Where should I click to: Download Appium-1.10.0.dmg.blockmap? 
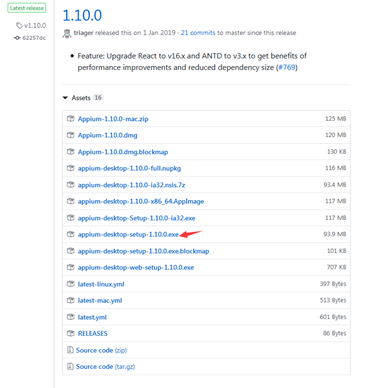(123, 152)
